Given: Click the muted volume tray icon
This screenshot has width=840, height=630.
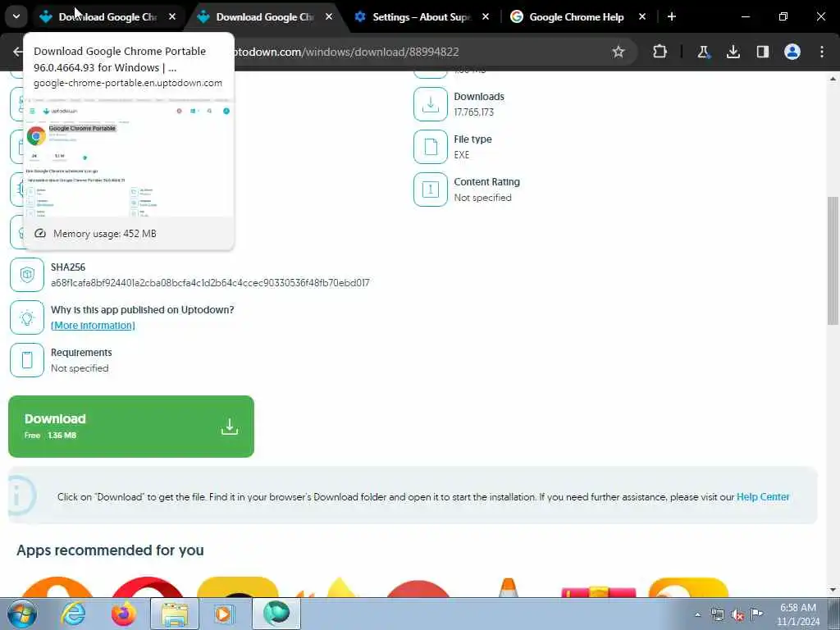Looking at the screenshot, I should 737,615.
